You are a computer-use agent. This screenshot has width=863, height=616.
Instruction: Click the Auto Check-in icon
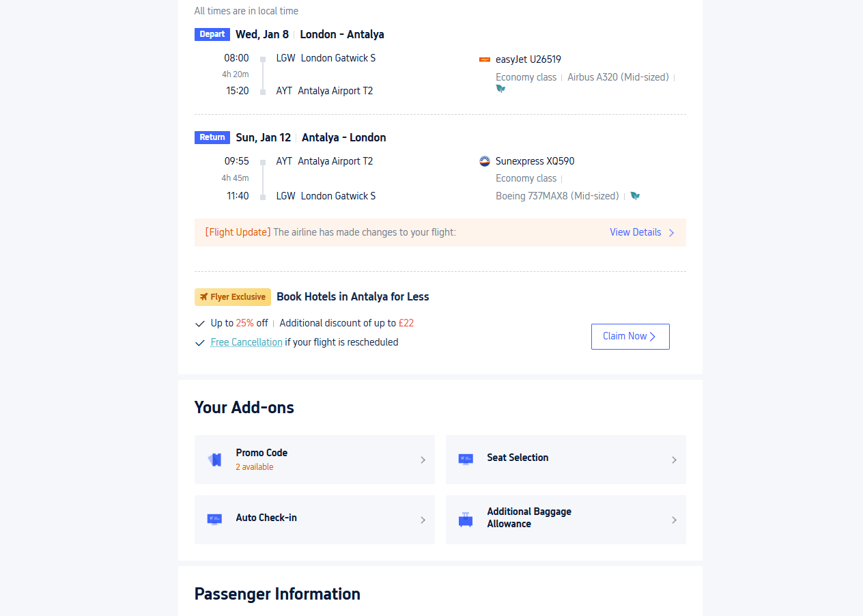[214, 519]
